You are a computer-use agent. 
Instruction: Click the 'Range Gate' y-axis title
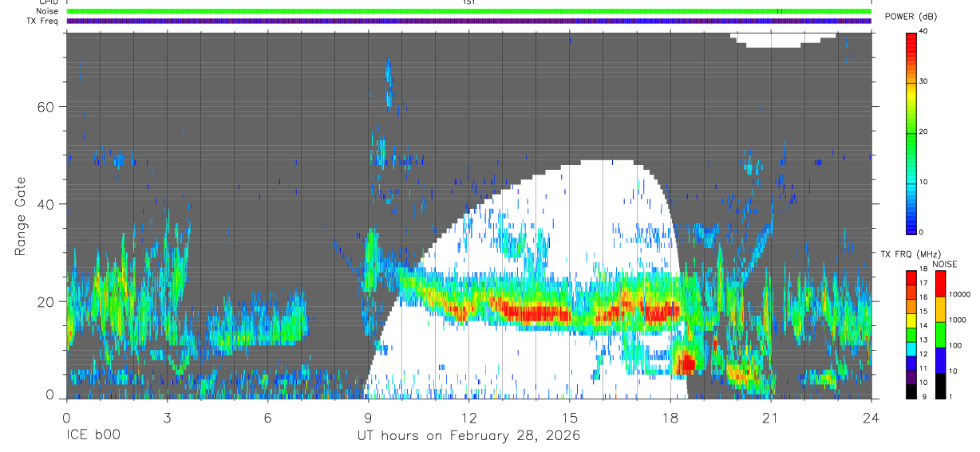pyautogui.click(x=19, y=216)
